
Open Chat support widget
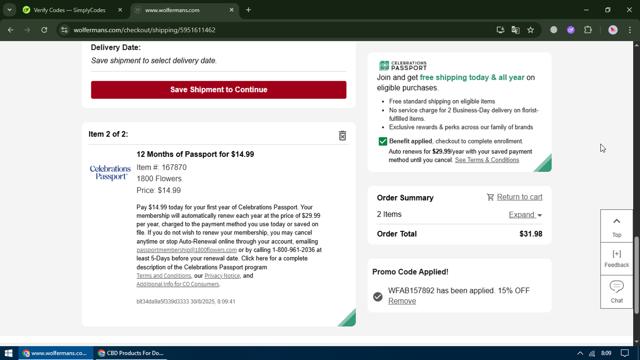(616, 292)
